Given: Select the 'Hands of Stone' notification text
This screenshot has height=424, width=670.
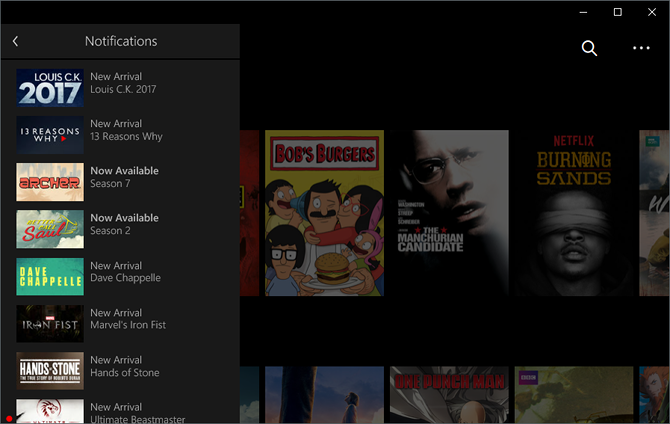Looking at the screenshot, I should pos(125,373).
